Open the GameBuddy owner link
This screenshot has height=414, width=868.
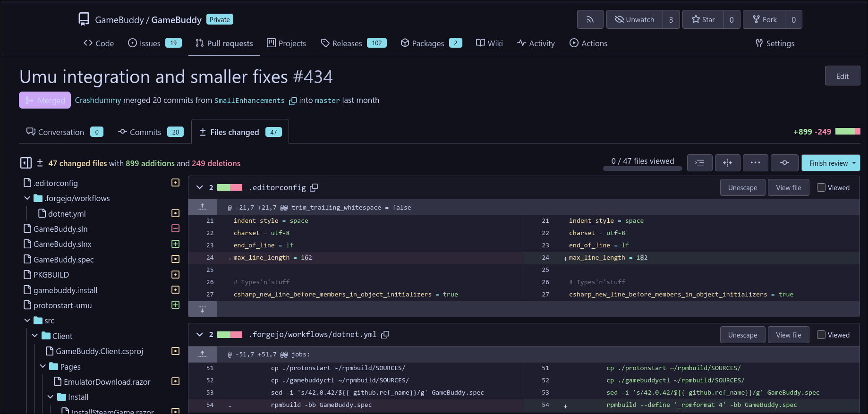click(x=119, y=20)
